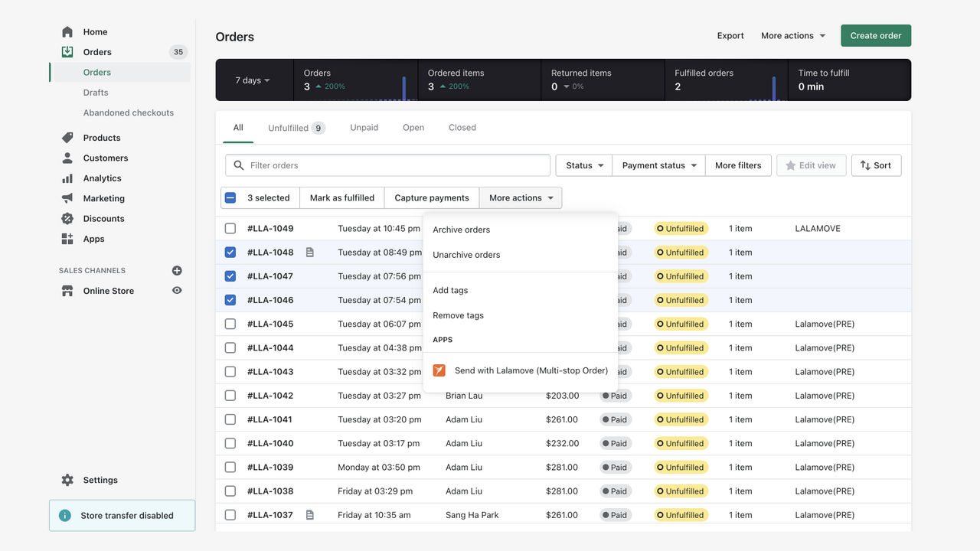This screenshot has width=980, height=551.
Task: Open the Sort options
Action: pyautogui.click(x=876, y=165)
